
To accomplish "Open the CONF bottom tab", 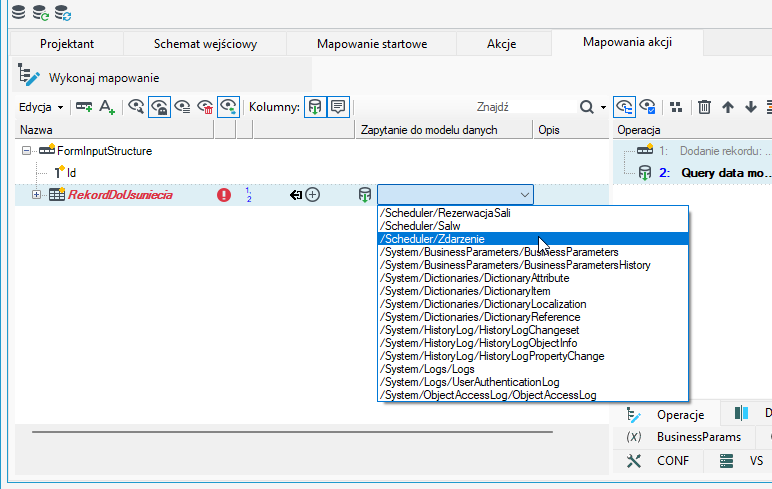I will coord(658,461).
